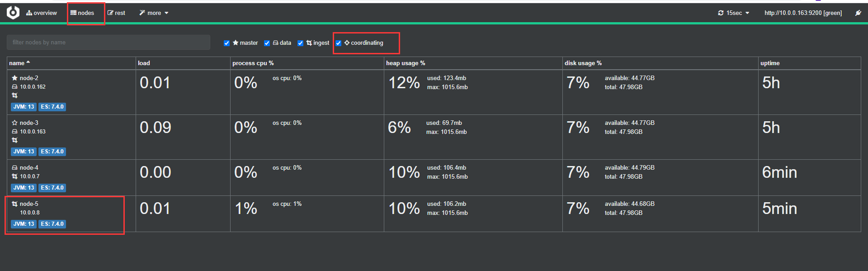Open the overview tab
The image size is (868, 271).
(42, 13)
